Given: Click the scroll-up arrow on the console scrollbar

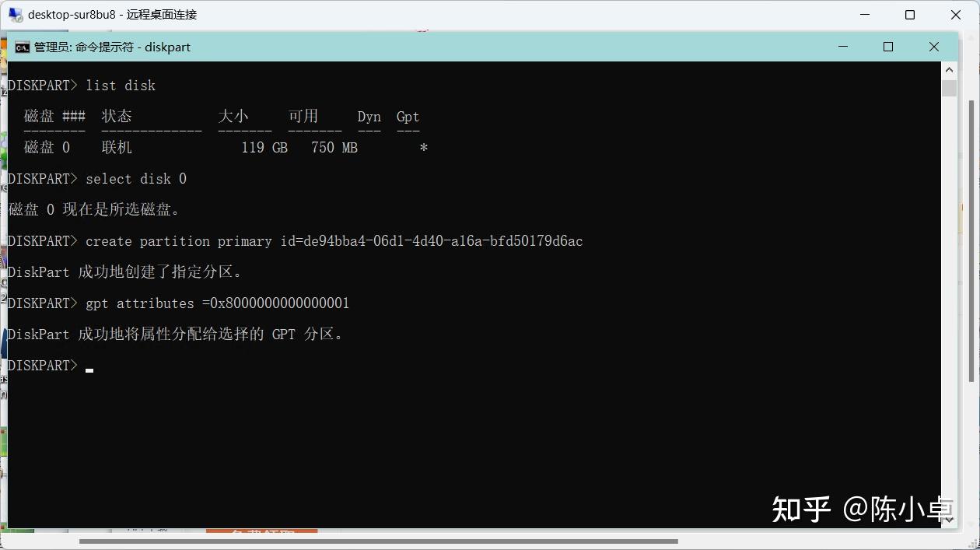Looking at the screenshot, I should [x=950, y=68].
